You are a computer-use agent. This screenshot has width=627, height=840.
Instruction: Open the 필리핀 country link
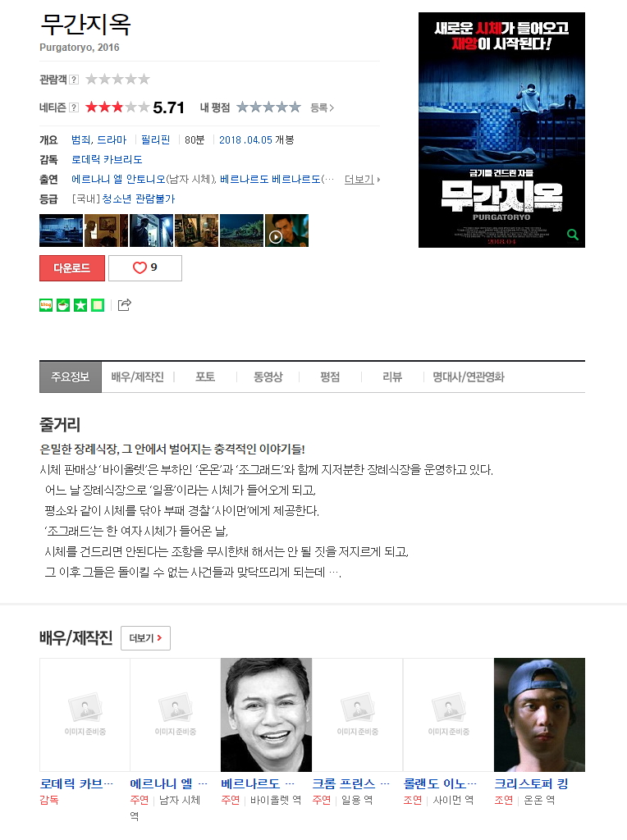pos(155,139)
